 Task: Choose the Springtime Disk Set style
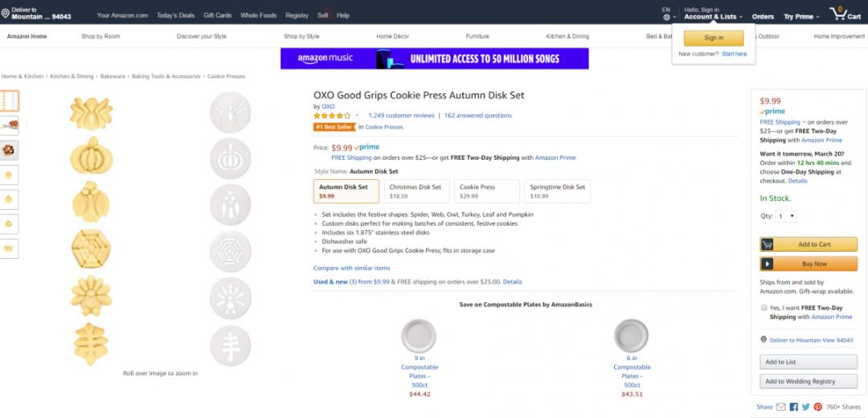[557, 191]
